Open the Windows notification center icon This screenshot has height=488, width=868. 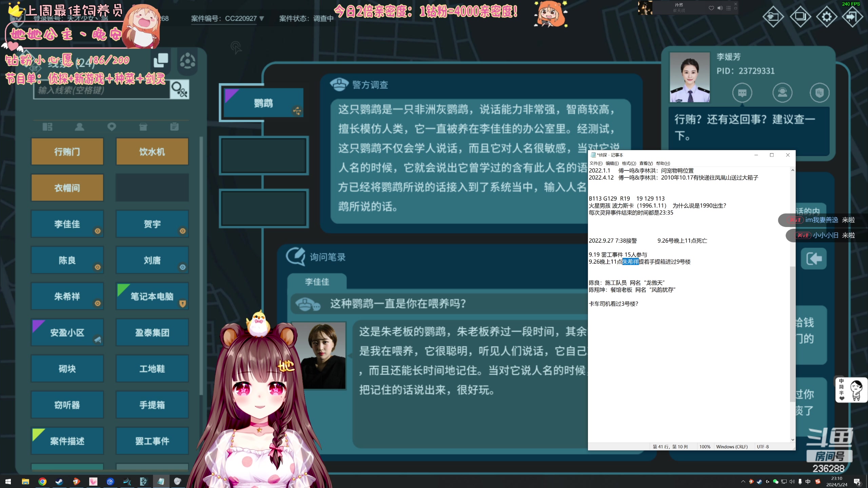pyautogui.click(x=857, y=482)
